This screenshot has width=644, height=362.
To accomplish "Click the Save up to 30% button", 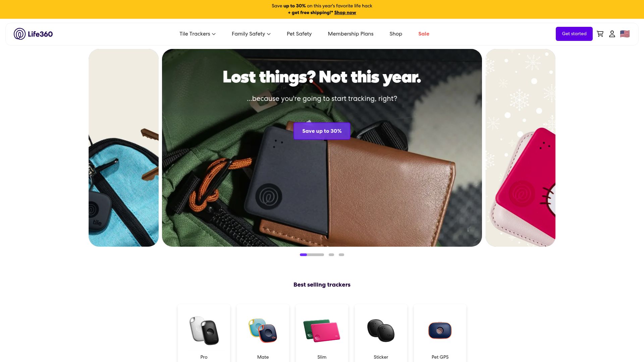I will 322,131.
